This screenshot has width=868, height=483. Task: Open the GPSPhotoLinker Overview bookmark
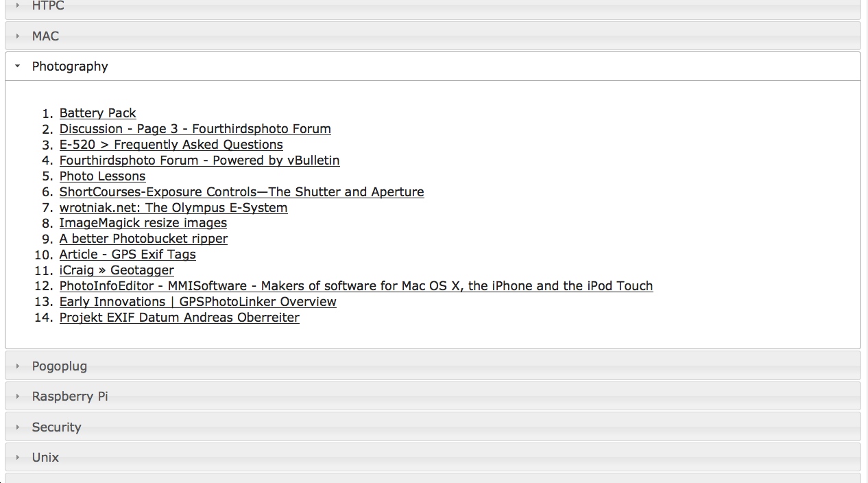[197, 301]
